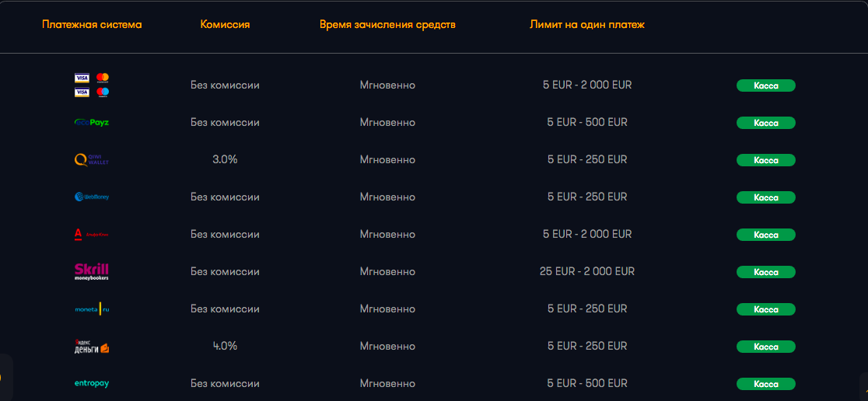Click the Alfa-Click red logo
The width and height of the screenshot is (868, 401).
[x=92, y=234]
